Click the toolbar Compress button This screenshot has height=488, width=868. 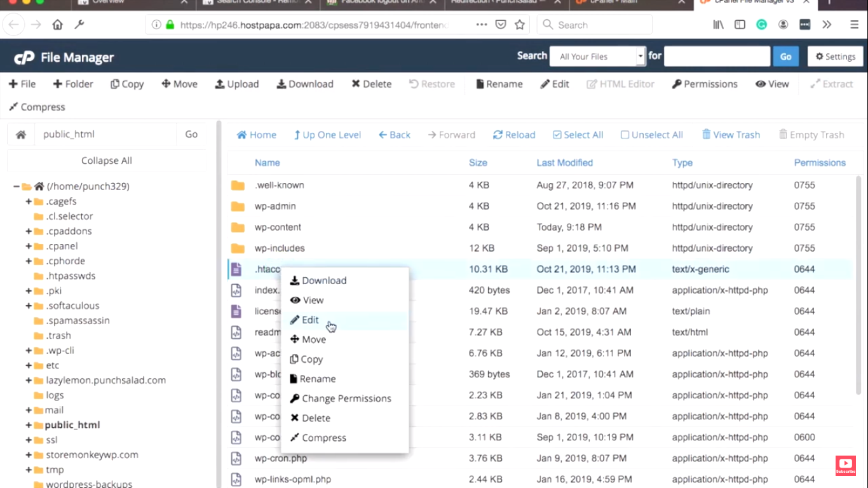tap(37, 107)
